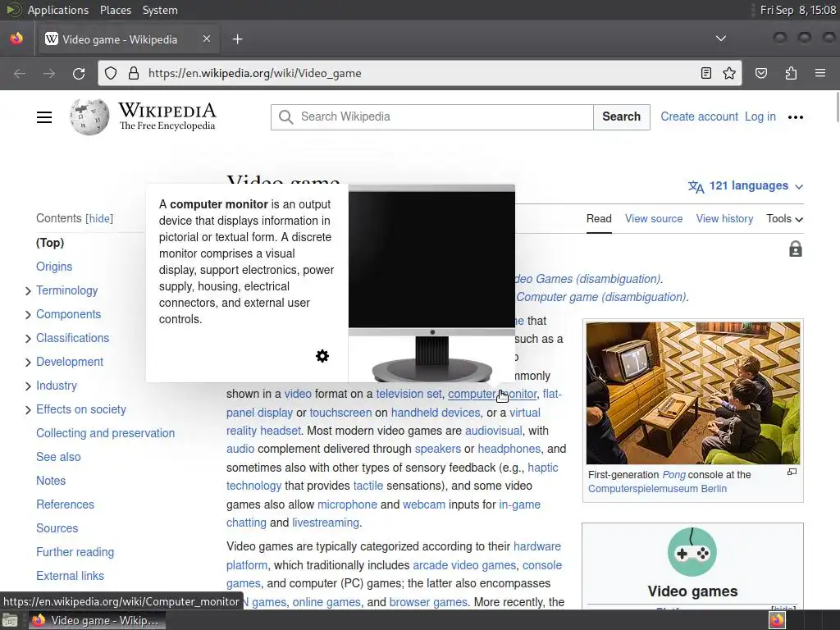Image resolution: width=840 pixels, height=630 pixels.
Task: Expand the Development contents section
Action: click(x=28, y=363)
